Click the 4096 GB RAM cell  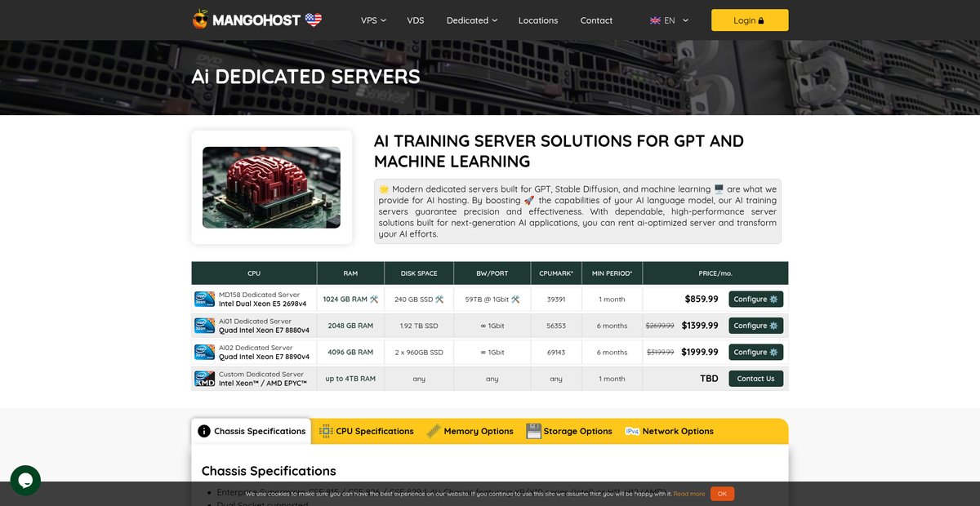(350, 352)
